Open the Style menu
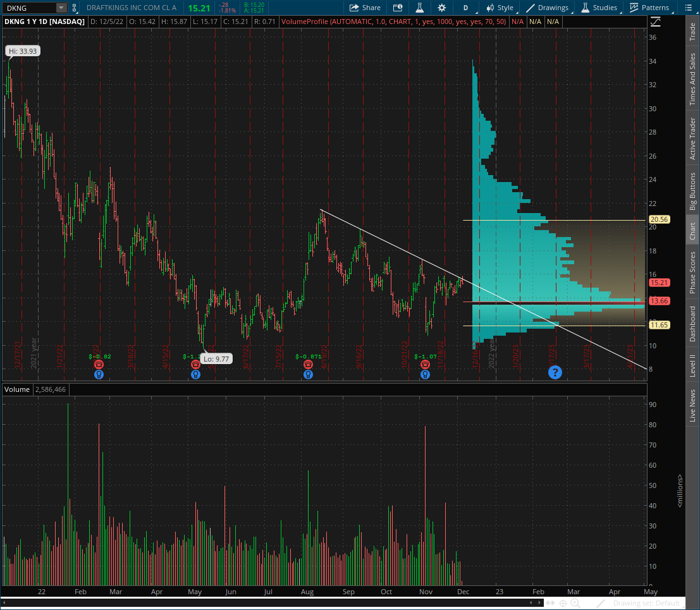700x610 pixels. (500, 8)
